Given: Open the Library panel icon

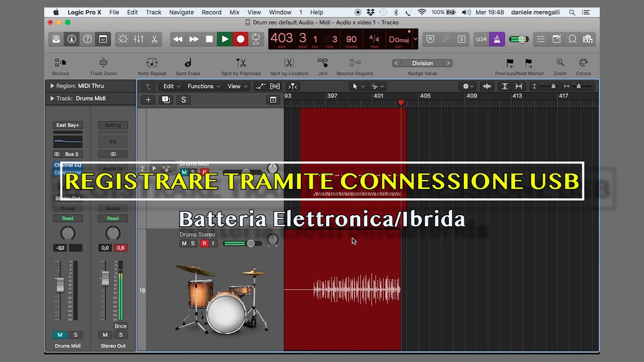Looking at the screenshot, I should [x=56, y=39].
